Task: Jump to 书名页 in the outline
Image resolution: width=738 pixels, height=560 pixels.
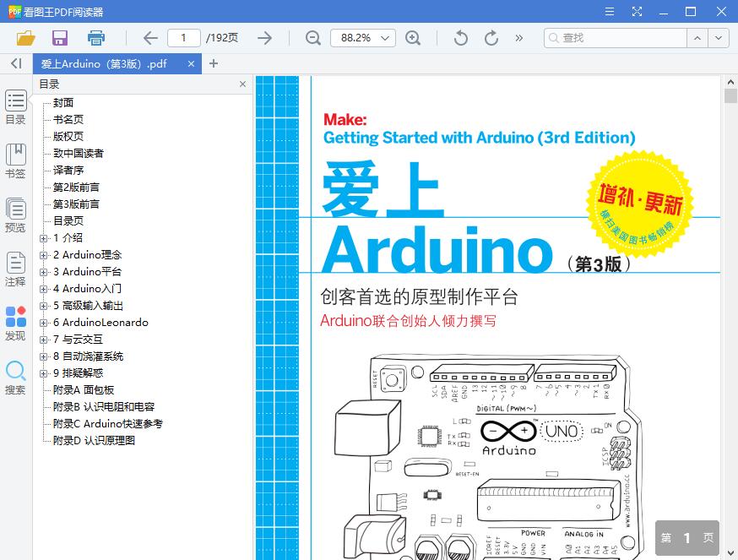Action: (x=68, y=119)
